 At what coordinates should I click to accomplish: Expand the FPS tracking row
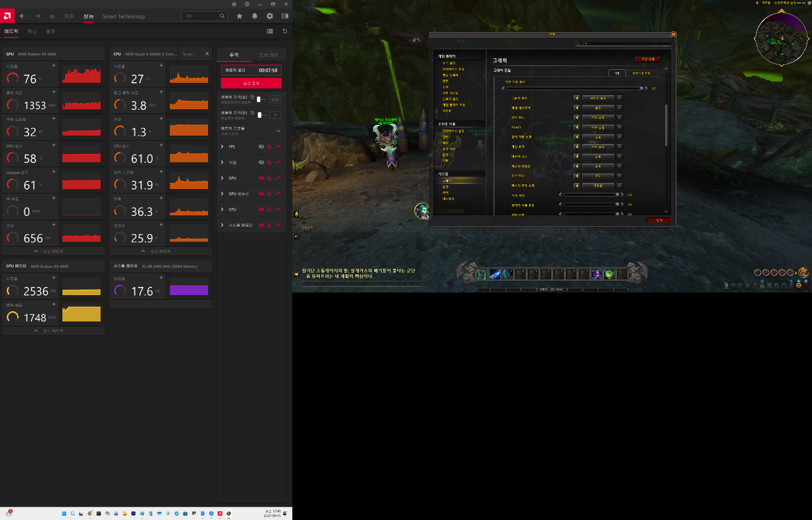(x=222, y=147)
